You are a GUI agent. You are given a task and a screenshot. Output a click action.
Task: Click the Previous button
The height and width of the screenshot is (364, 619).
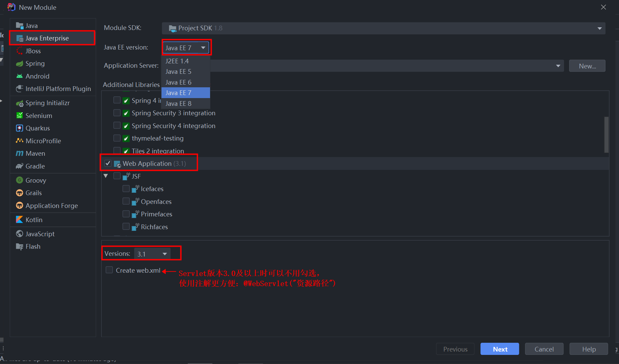pyautogui.click(x=455, y=349)
